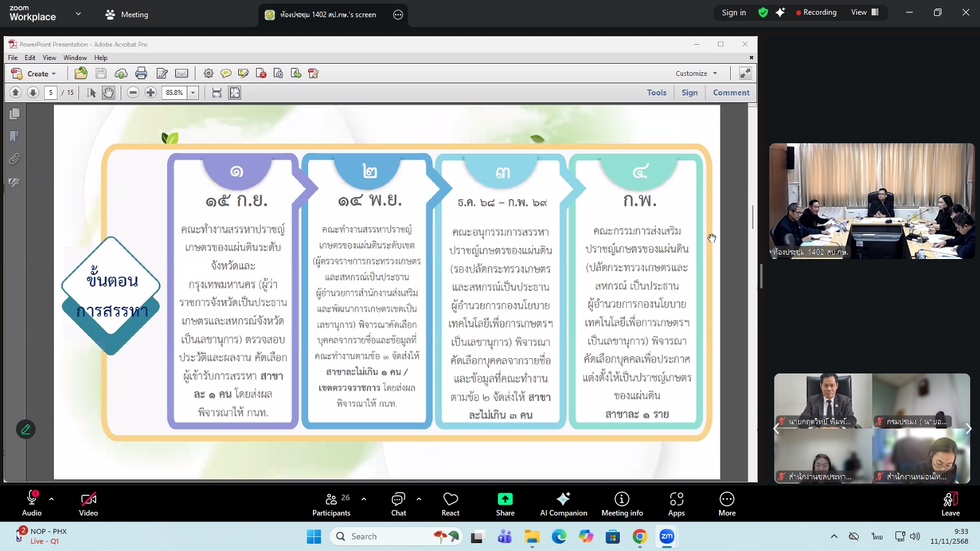
Task: Toggle fit-page view mode in Acrobat
Action: (x=235, y=92)
